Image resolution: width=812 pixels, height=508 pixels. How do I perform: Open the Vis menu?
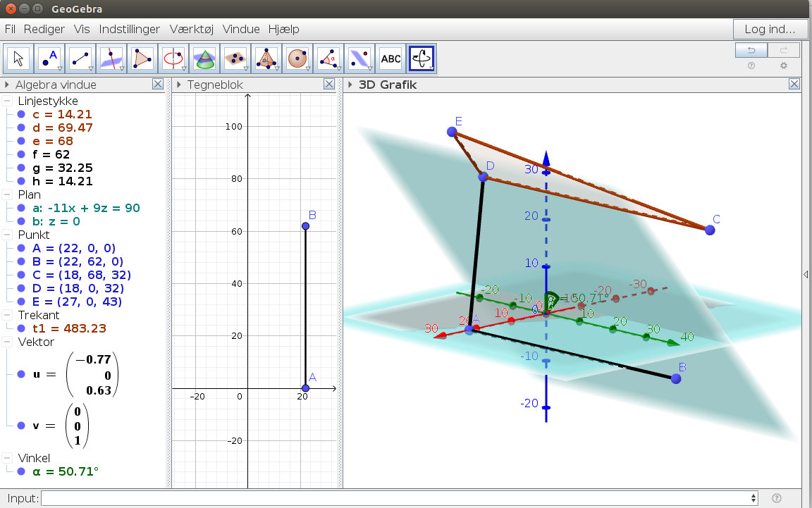tap(82, 29)
